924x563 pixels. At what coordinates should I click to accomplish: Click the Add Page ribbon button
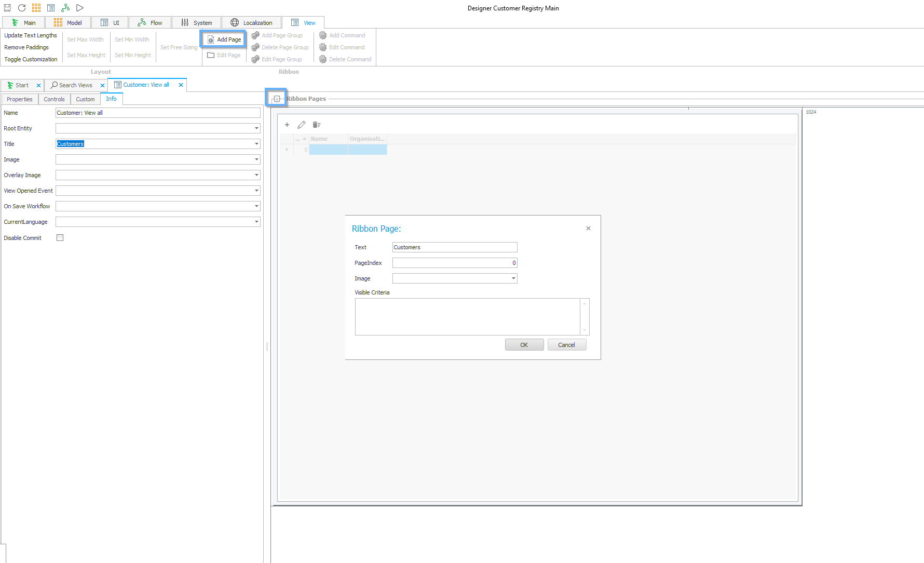click(224, 39)
